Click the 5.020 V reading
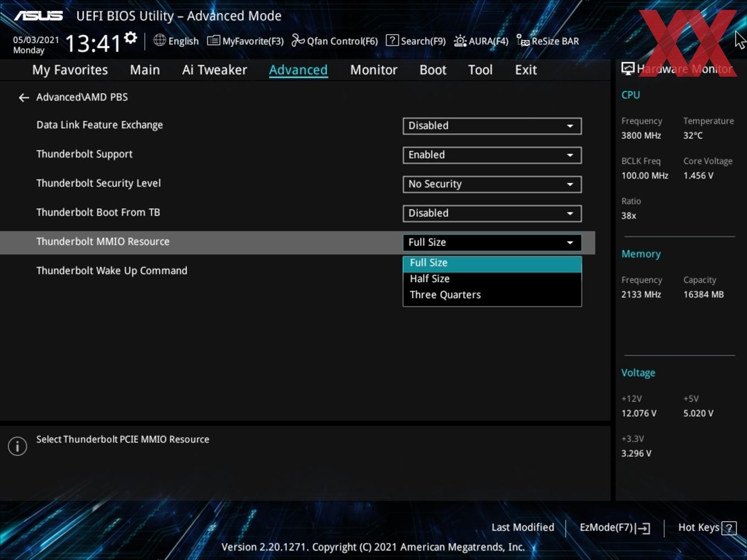Screen dimensions: 747x560 [x=698, y=413]
